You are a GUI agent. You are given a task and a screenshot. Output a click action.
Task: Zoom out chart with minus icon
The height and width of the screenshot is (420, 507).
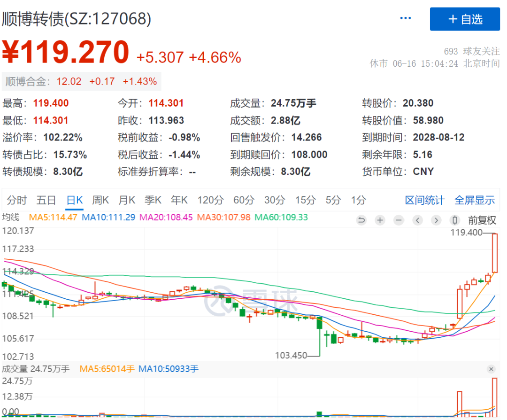click(x=399, y=220)
